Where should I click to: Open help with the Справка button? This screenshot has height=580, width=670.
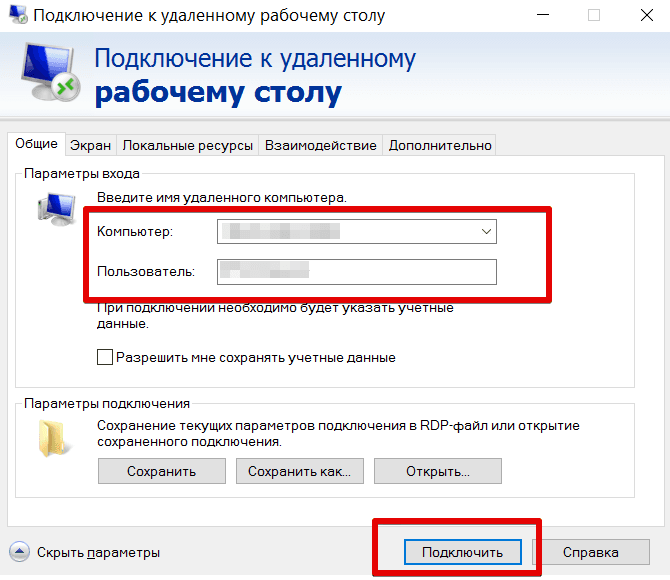[591, 552]
